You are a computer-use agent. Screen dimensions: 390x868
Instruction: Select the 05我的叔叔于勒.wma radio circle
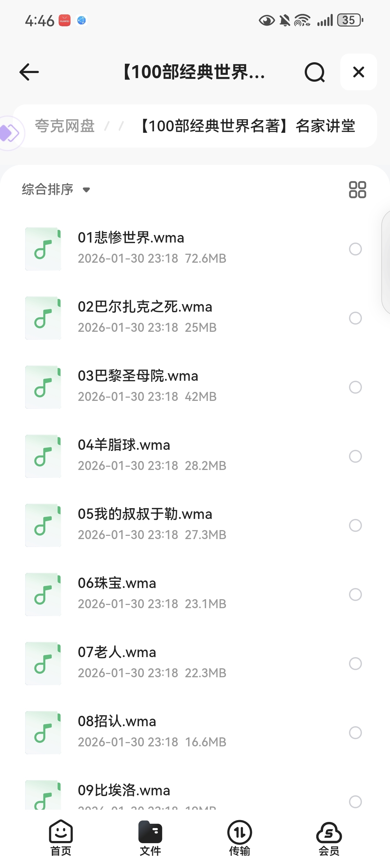pos(355,525)
